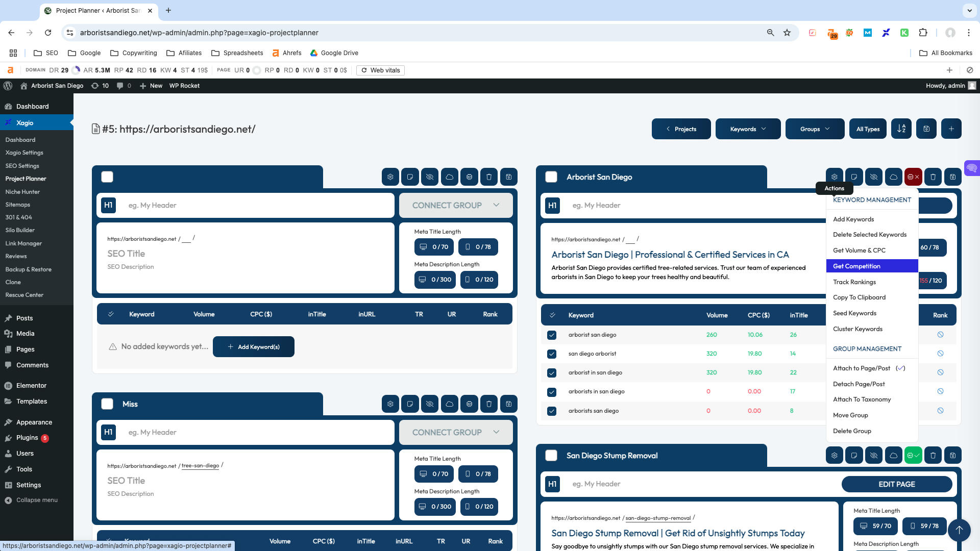Click the delete trash icon of the untitled first group
Screen dimensions: 980x551
pos(489,177)
